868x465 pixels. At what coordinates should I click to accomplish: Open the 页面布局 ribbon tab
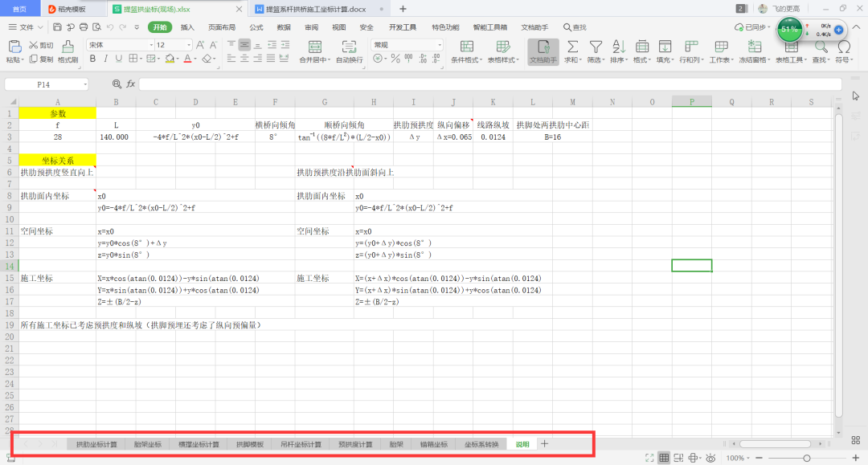tap(222, 27)
